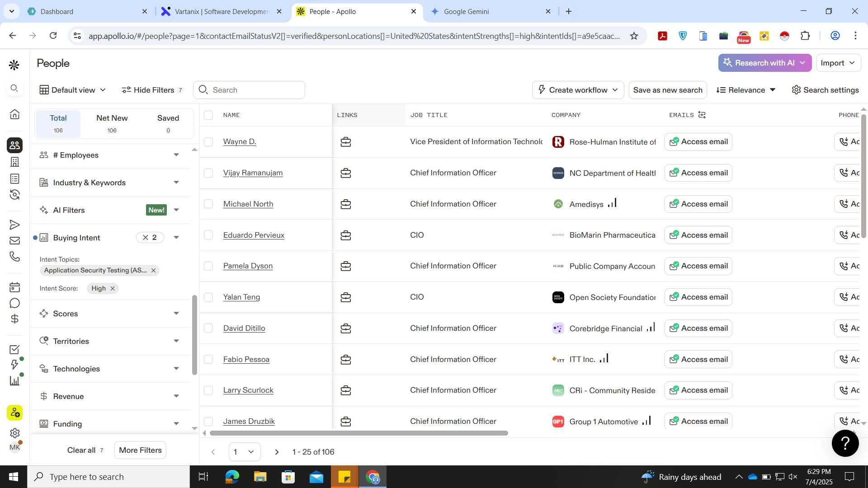Switch to the Saved tab

(x=168, y=124)
